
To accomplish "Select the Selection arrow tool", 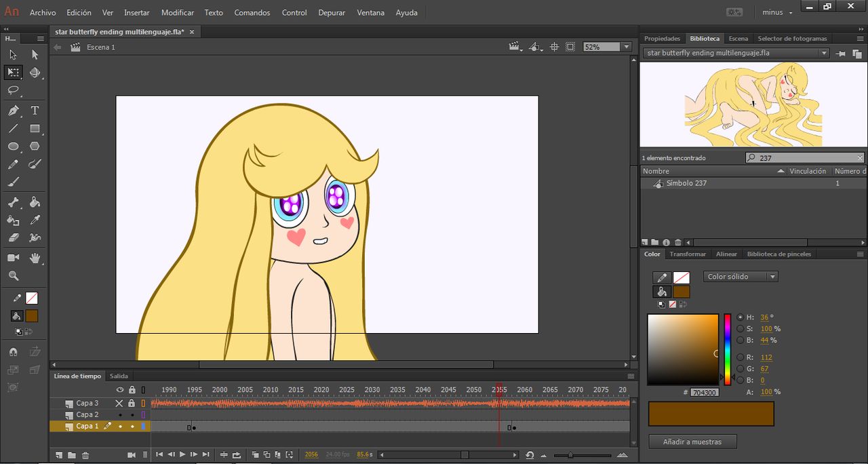I will 13,54.
